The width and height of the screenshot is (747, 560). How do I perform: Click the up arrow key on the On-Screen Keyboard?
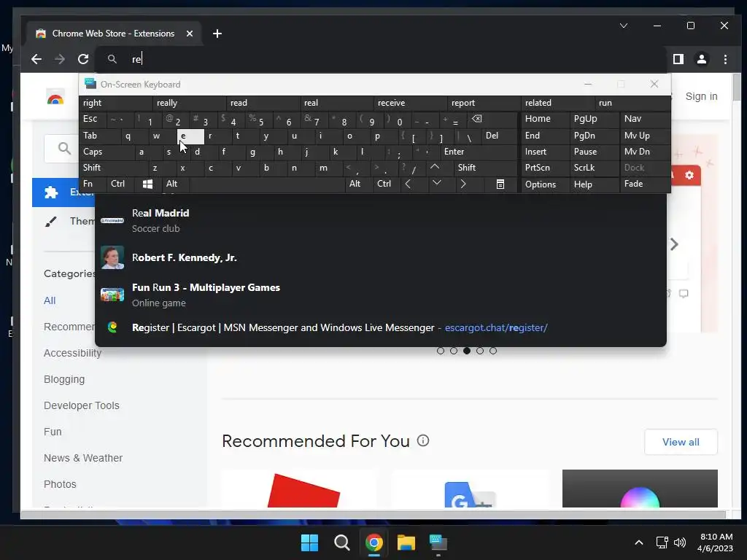(x=435, y=167)
